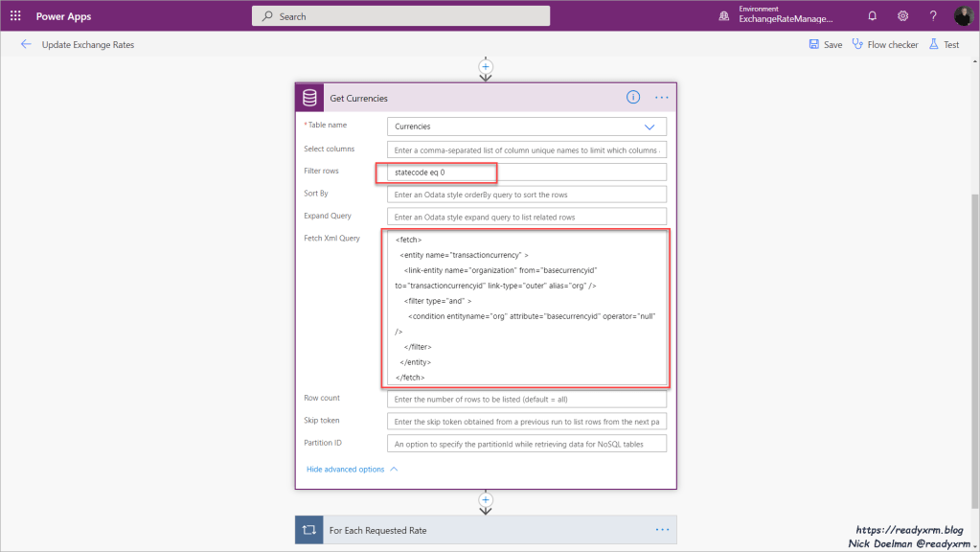Insert a step below Get Currencies

[486, 499]
